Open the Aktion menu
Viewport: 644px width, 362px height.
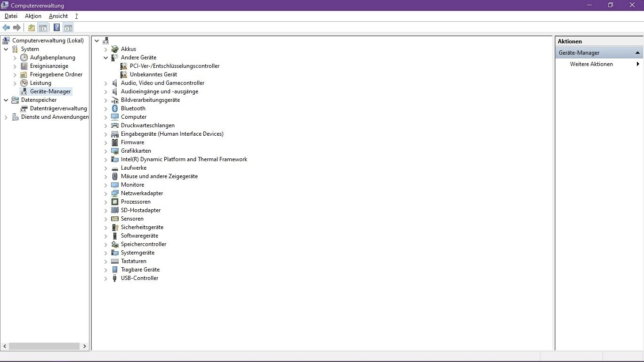tap(33, 16)
